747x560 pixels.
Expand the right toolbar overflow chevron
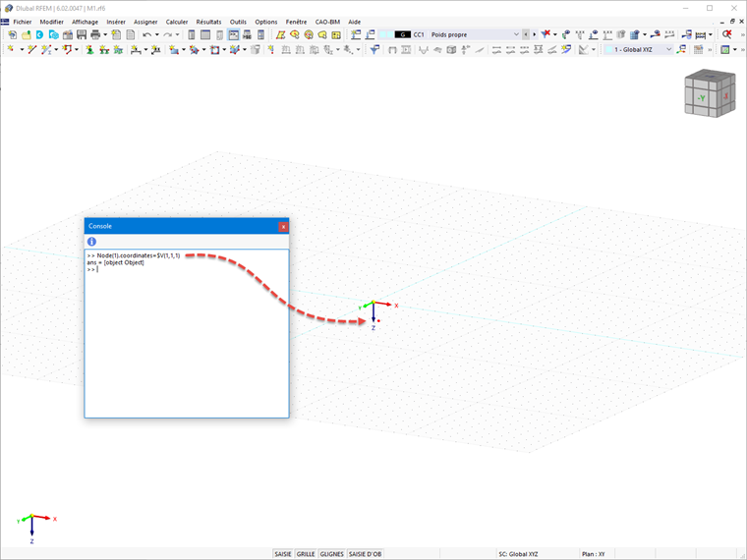tap(742, 34)
